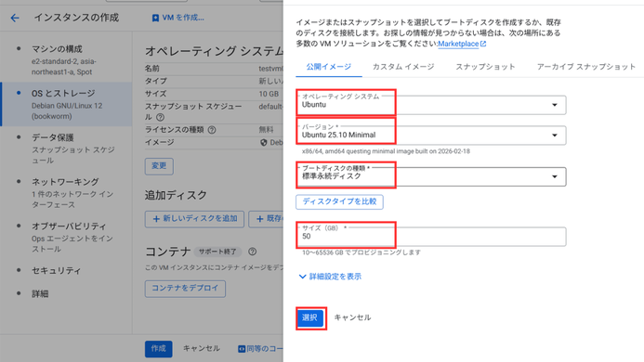The image size is (644, 362).
Task: Open ブートディスクの種類 dropdown
Action: [431, 176]
